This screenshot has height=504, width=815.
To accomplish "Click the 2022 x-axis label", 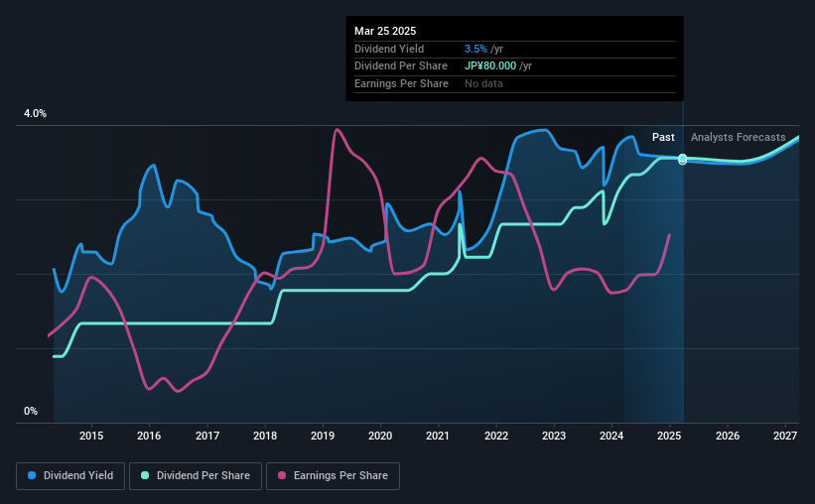I will click(496, 436).
